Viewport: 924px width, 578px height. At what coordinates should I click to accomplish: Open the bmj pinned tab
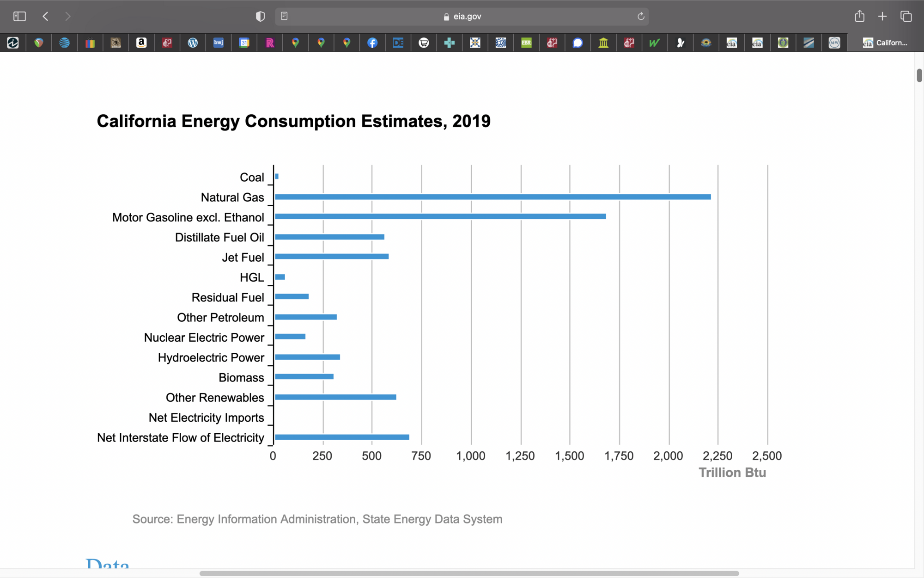(x=219, y=43)
